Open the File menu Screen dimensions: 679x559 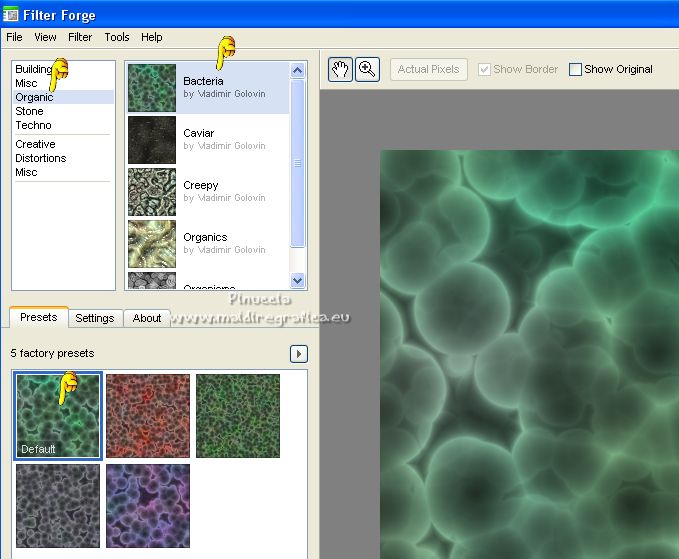coord(14,37)
